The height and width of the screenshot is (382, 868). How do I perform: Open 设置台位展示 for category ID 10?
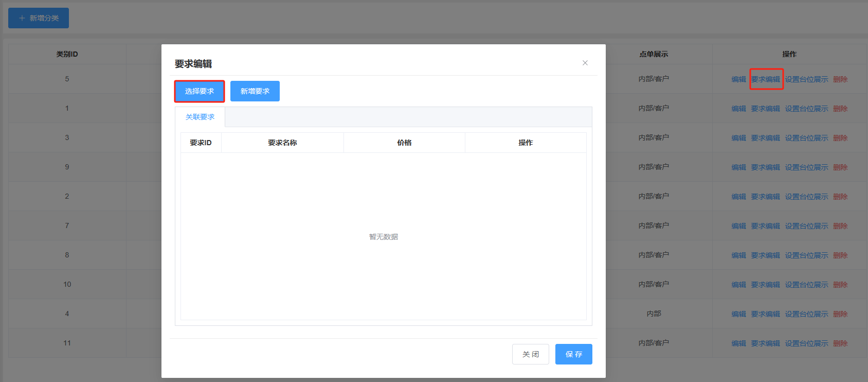806,285
